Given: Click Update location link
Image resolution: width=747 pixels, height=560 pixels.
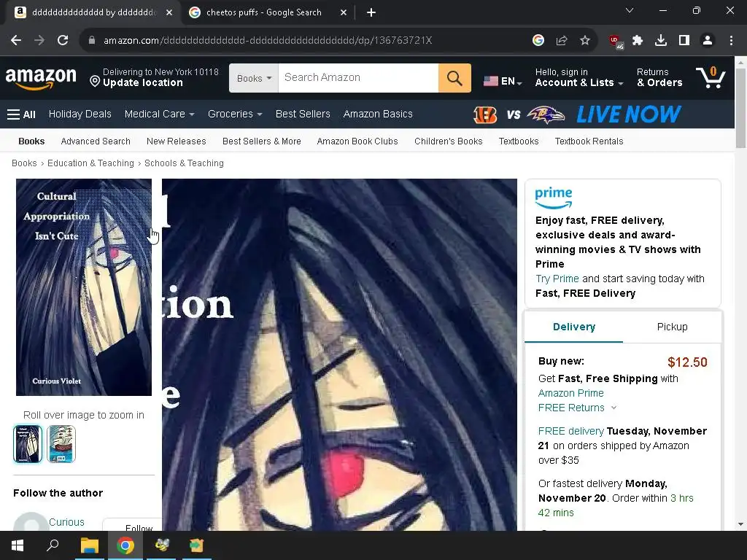Looking at the screenshot, I should 142,83.
